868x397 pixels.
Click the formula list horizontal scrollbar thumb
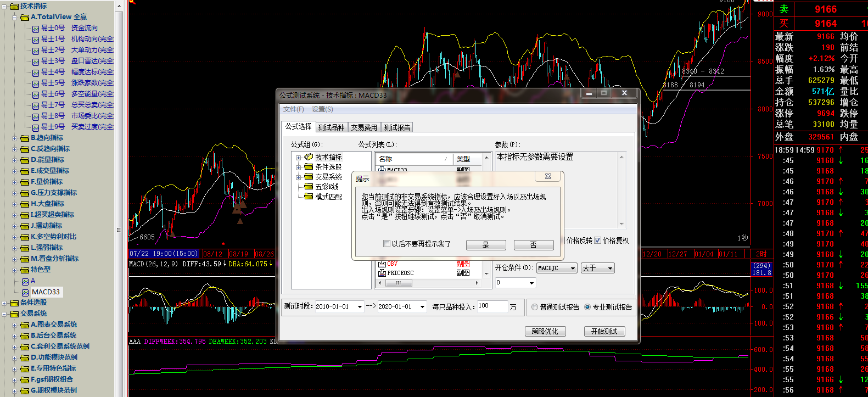(x=398, y=283)
